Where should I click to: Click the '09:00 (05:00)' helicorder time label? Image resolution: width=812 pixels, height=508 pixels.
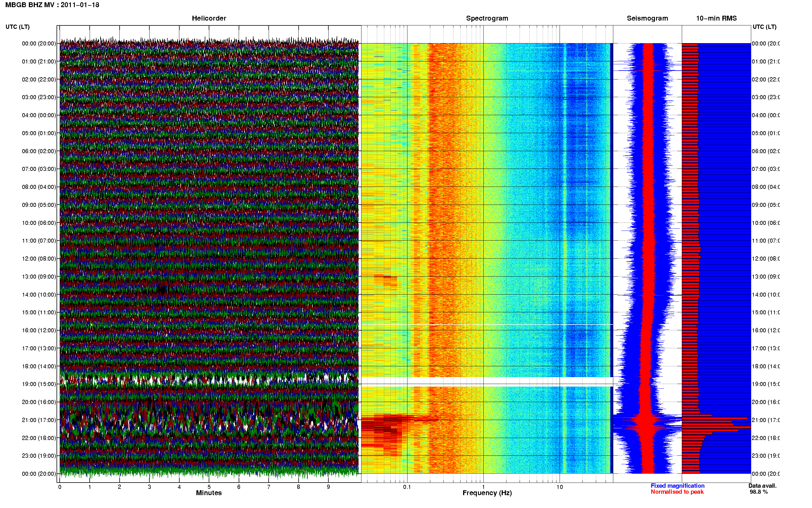point(39,205)
